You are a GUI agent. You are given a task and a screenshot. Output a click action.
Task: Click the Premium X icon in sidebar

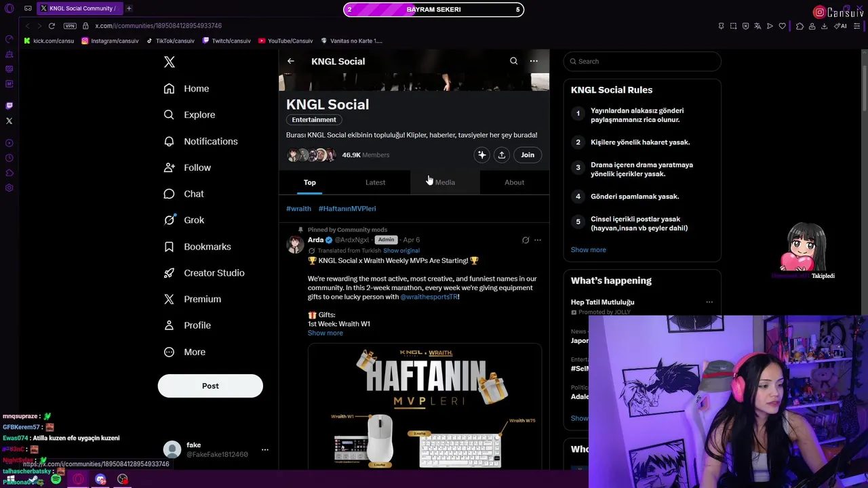click(x=169, y=299)
